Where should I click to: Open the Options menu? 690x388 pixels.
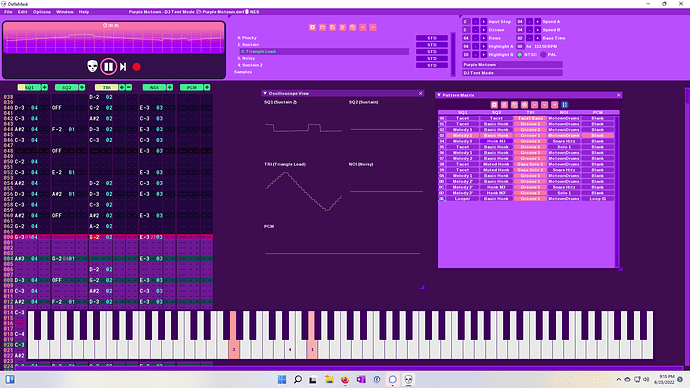42,12
